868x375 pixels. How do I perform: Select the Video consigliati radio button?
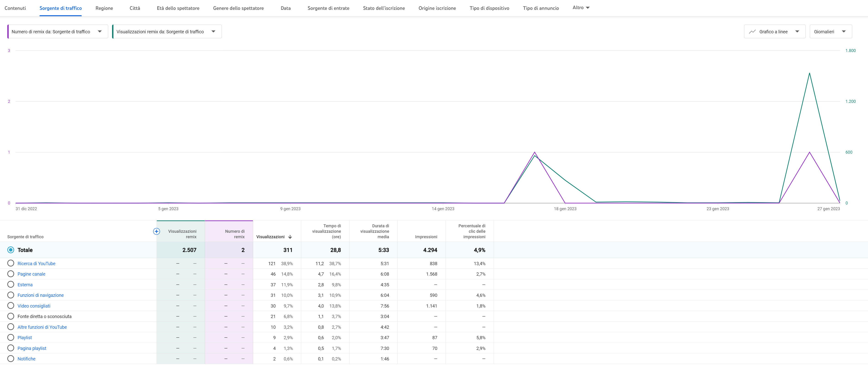(11, 306)
